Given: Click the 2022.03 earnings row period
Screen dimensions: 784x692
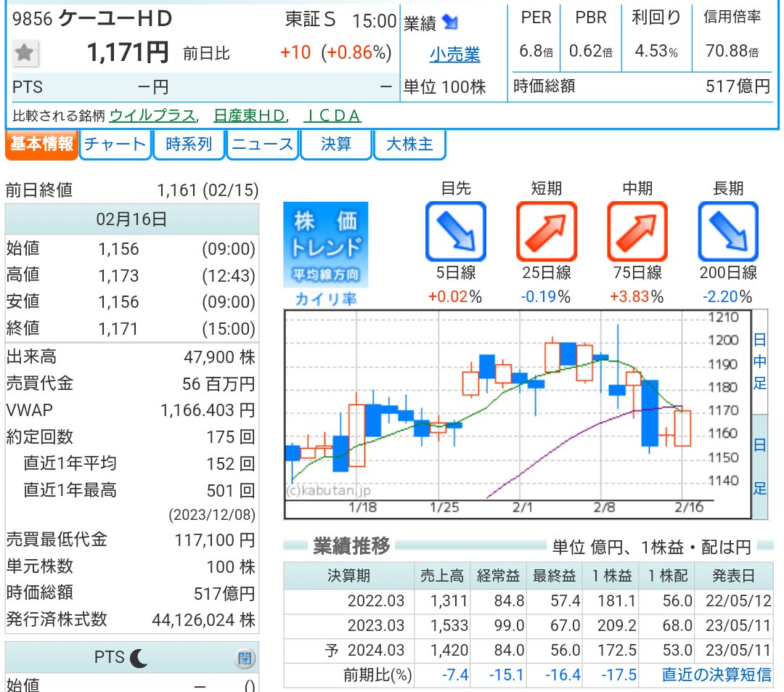Looking at the screenshot, I should pyautogui.click(x=376, y=601).
